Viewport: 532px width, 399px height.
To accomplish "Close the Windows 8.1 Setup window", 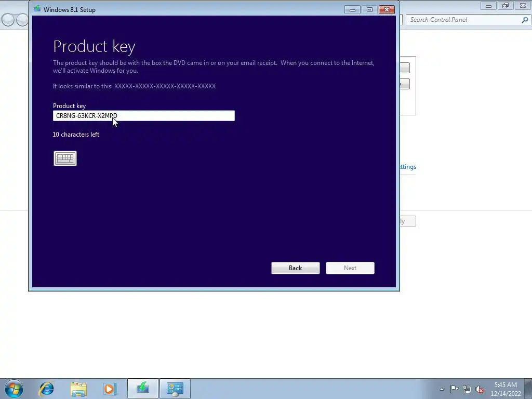I will coord(387,10).
